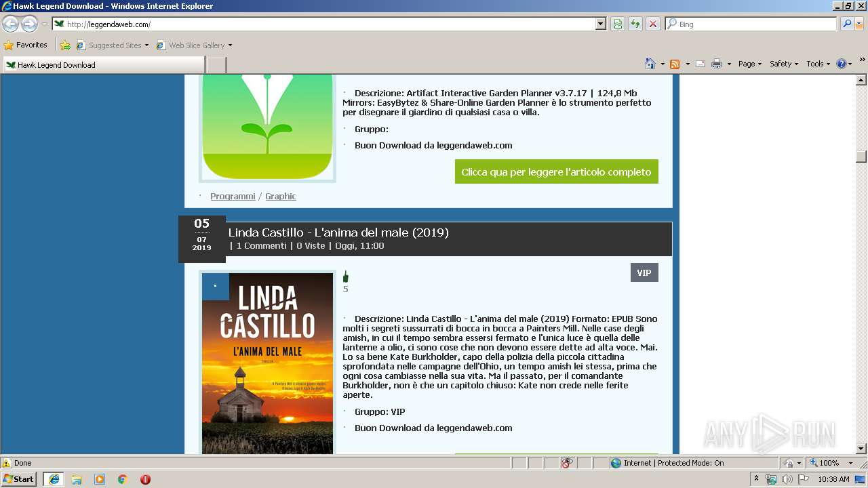
Task: Click the vertical scrollbar thumb
Action: (861, 157)
